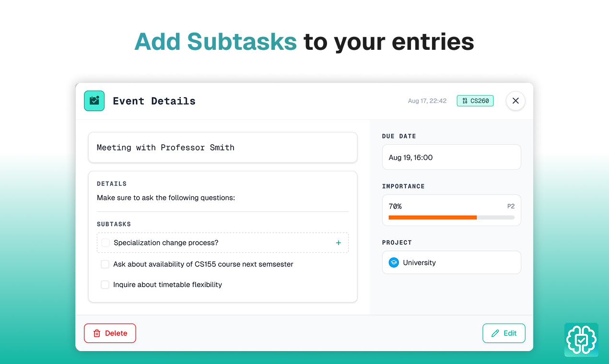Image resolution: width=609 pixels, height=364 pixels.
Task: Click the plus icon to add subtask
Action: click(339, 243)
